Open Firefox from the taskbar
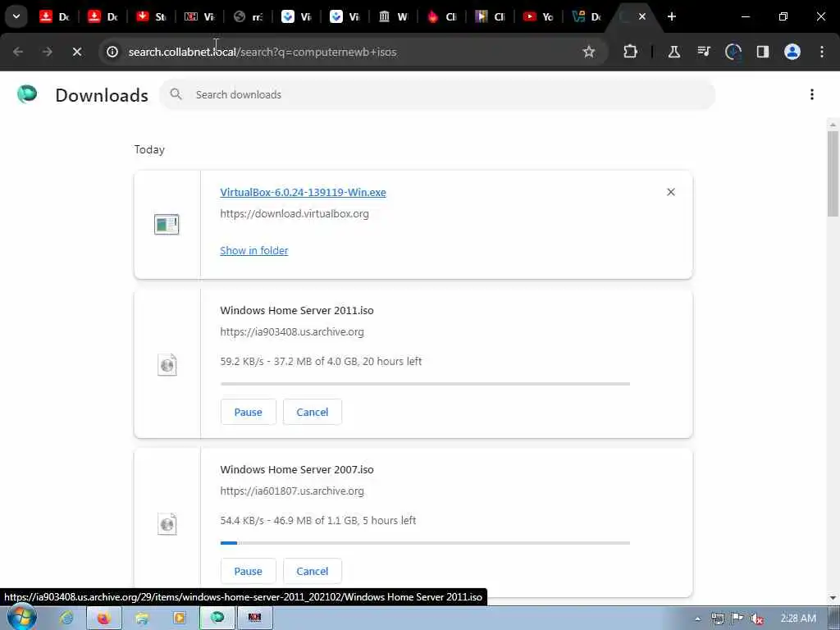The image size is (840, 630). [103, 618]
